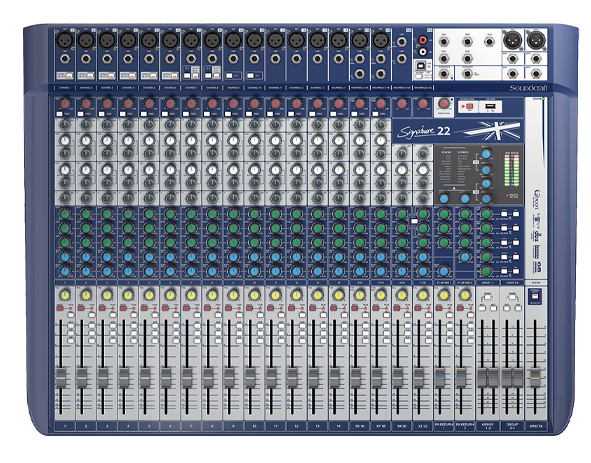591x463 pixels.
Task: Click the square USB type-B port
Action: click(420, 66)
